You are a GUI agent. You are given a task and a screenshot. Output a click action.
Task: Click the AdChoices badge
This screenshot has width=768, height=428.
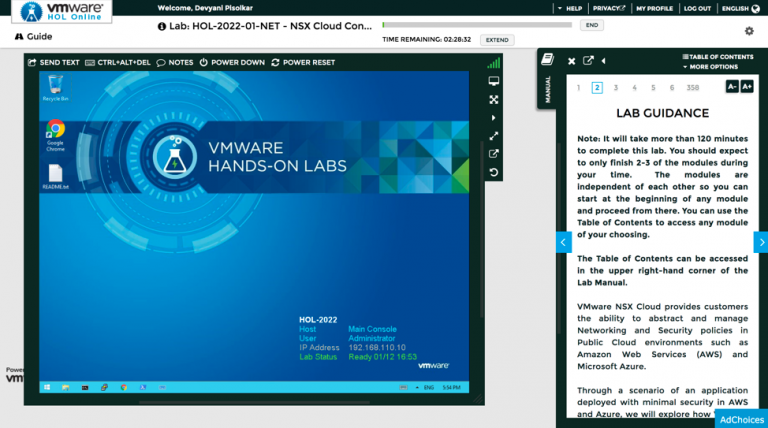pyautogui.click(x=742, y=419)
